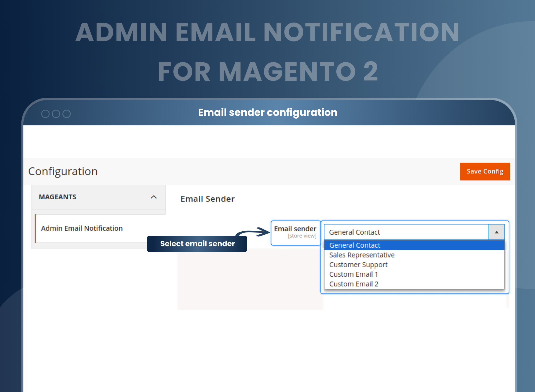Select Sales Representative option
This screenshot has height=392, width=535.
click(362, 255)
